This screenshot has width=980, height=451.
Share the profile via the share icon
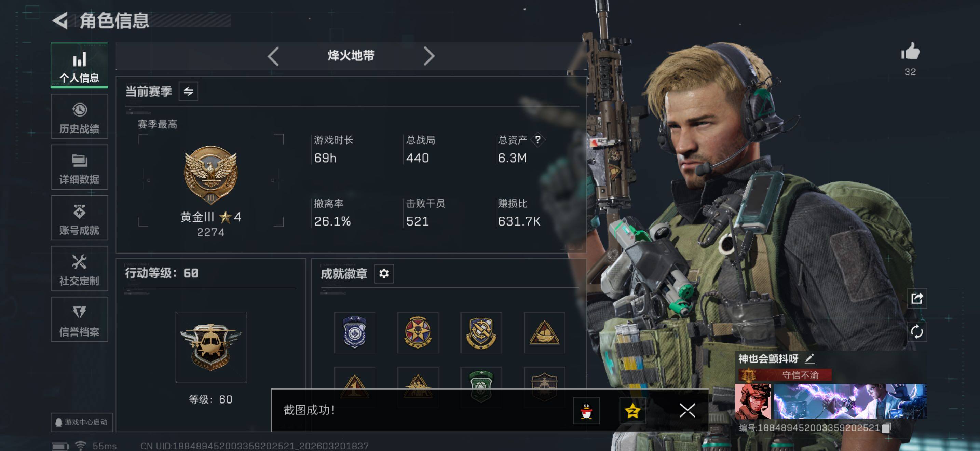click(916, 298)
